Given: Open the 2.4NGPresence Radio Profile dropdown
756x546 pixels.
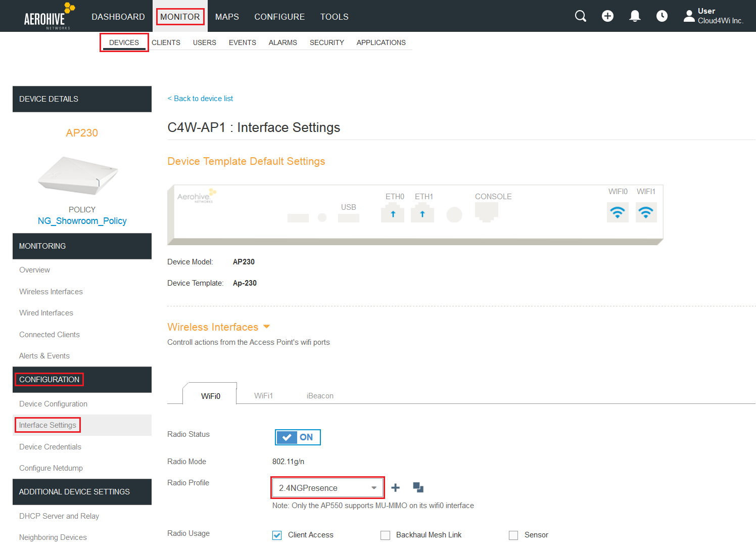Looking at the screenshot, I should tap(327, 488).
